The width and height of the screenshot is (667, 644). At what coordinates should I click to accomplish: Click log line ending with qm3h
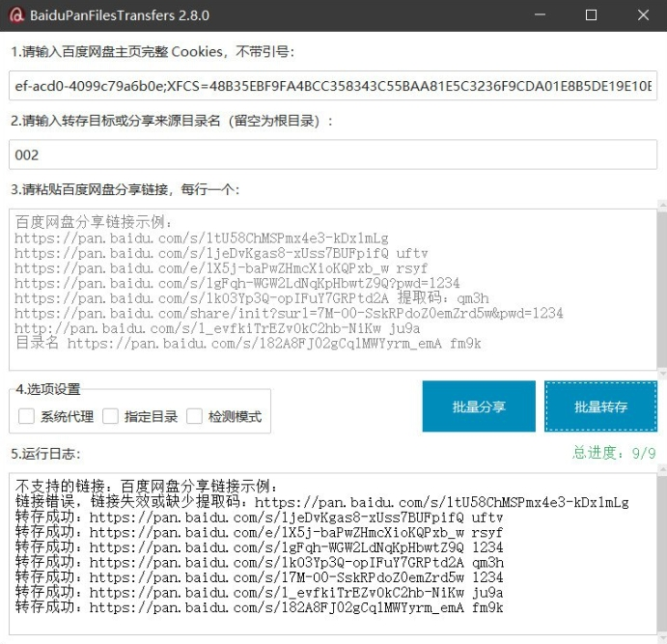pyautogui.click(x=260, y=563)
